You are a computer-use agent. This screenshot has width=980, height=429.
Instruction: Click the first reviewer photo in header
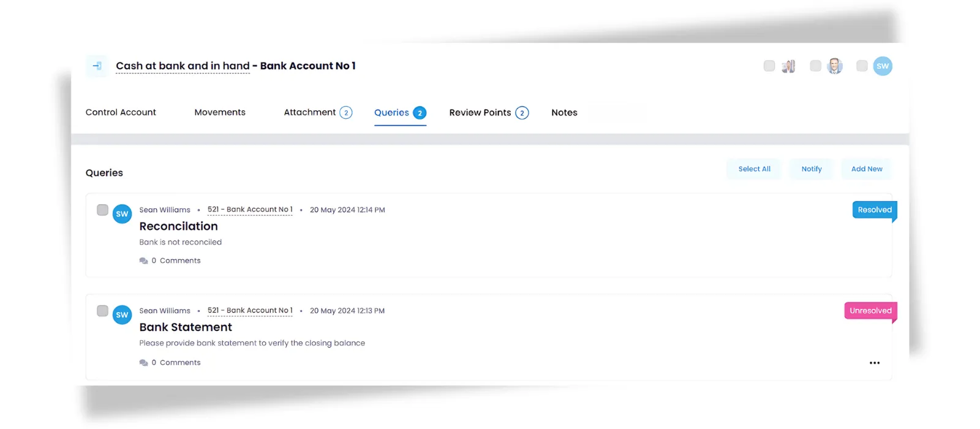point(788,66)
